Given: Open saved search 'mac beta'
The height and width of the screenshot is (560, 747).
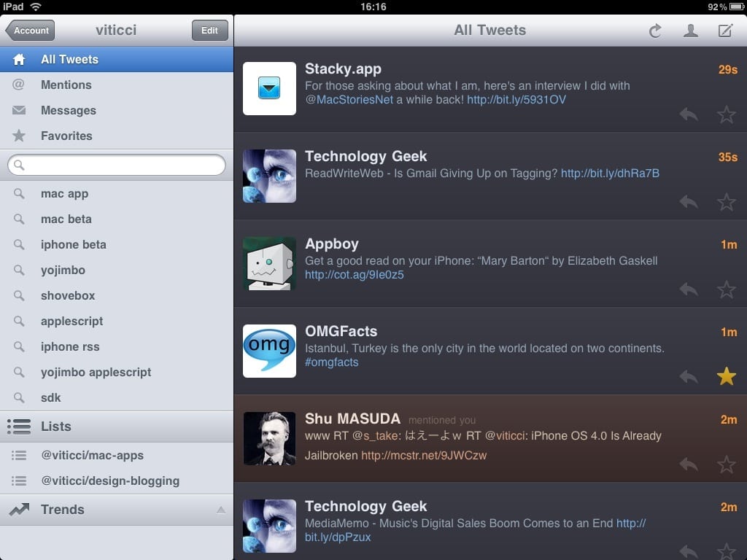Looking at the screenshot, I should (117, 219).
